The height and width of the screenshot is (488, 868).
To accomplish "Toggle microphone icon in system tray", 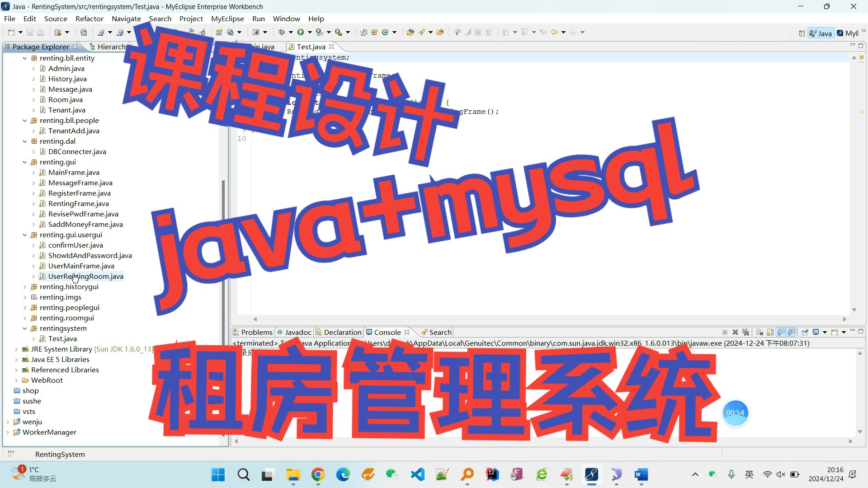I will tap(731, 474).
